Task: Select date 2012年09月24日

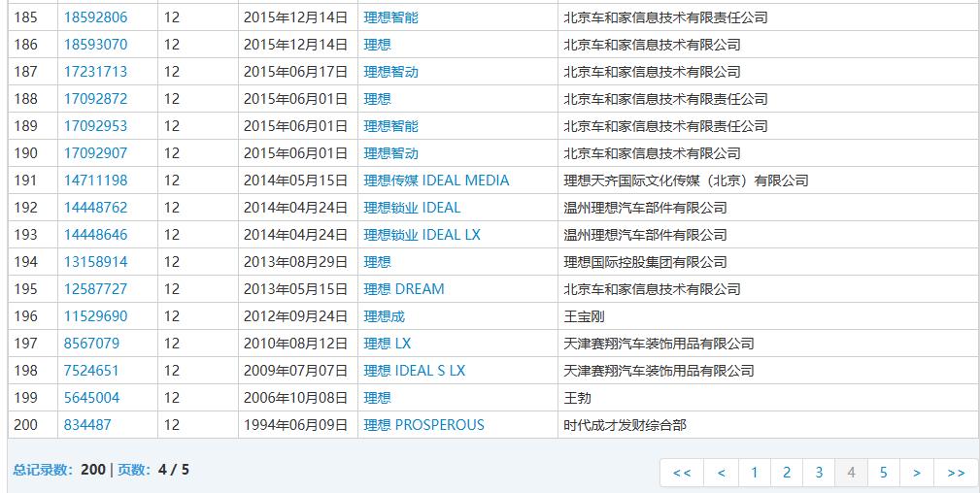Action: (295, 316)
